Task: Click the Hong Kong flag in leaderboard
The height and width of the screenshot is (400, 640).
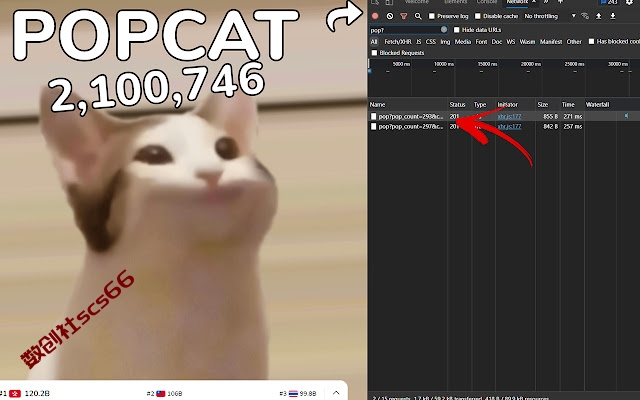Action: point(15,393)
